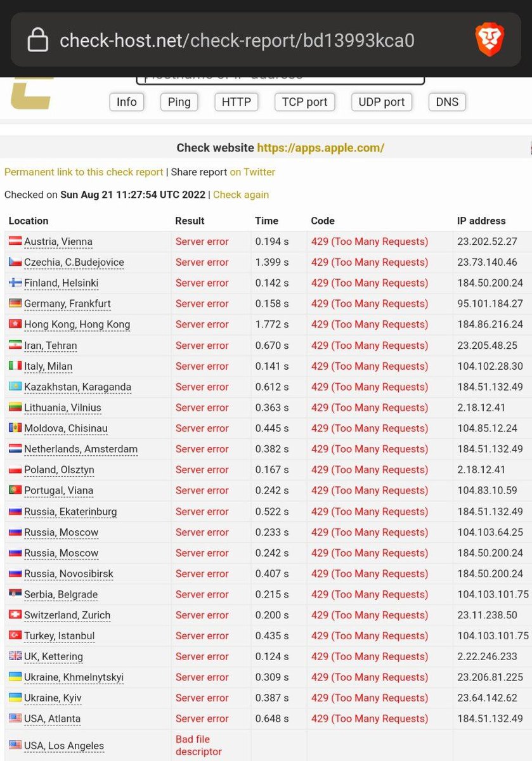532x761 pixels.
Task: Click the USA flag beside Atlanta
Action: (15, 719)
